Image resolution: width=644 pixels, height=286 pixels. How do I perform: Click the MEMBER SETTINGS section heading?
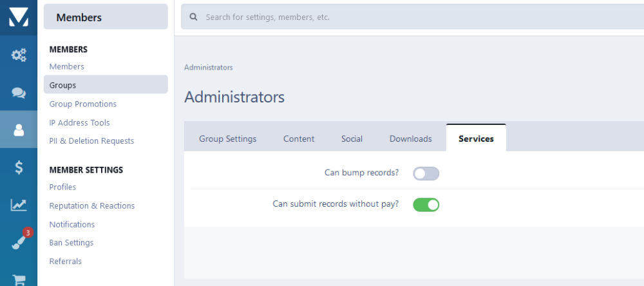(x=86, y=169)
